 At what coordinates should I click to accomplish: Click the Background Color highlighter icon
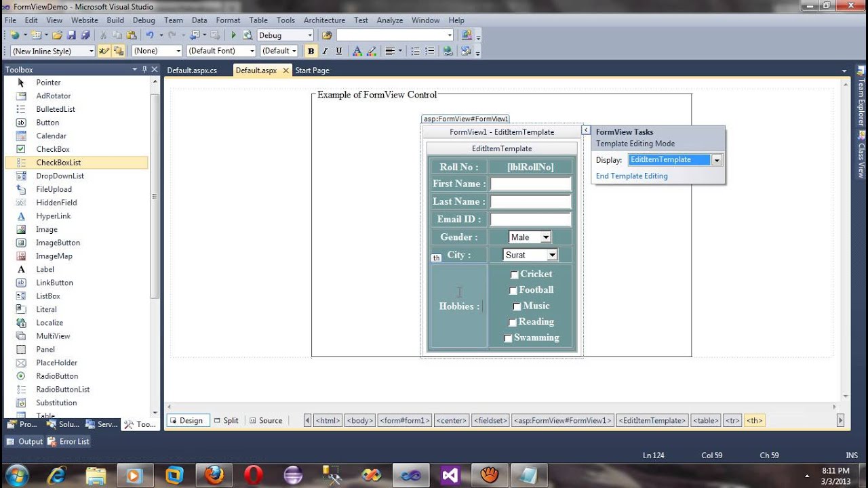pos(372,51)
